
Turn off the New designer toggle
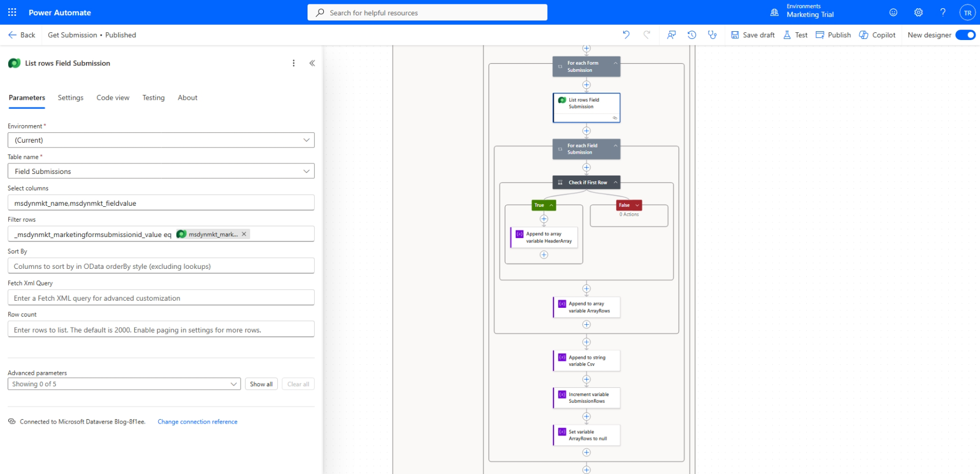click(x=965, y=35)
